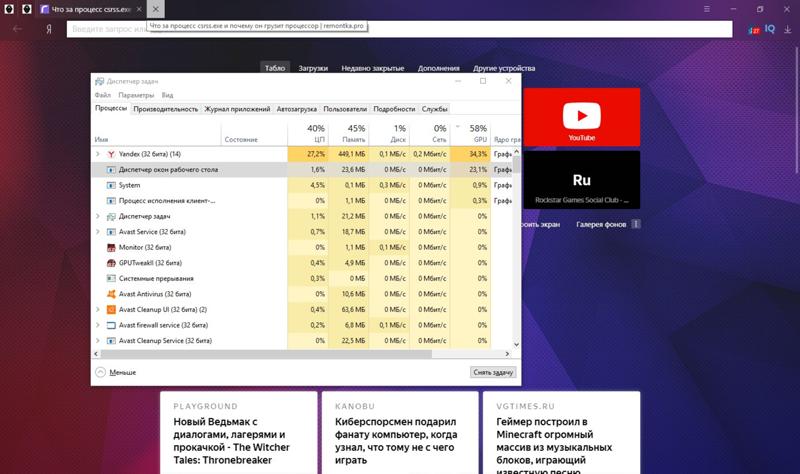Image resolution: width=800 pixels, height=474 pixels.
Task: Click the Меньше collapse circle icon
Action: 101,372
